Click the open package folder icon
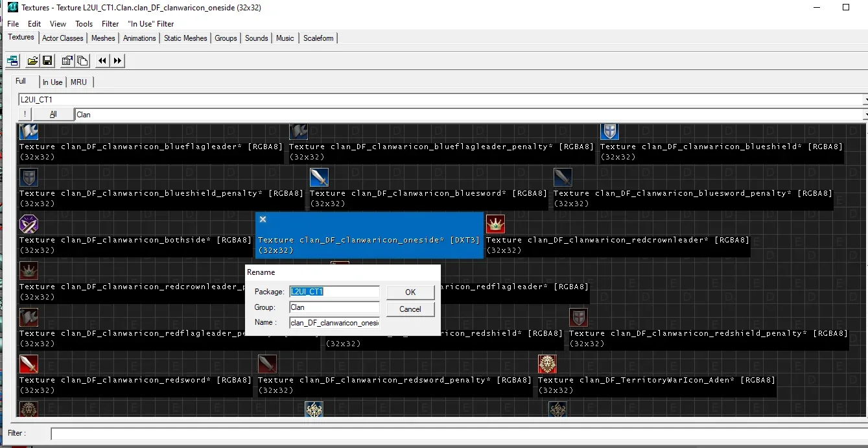The width and height of the screenshot is (868, 448). pyautogui.click(x=32, y=61)
